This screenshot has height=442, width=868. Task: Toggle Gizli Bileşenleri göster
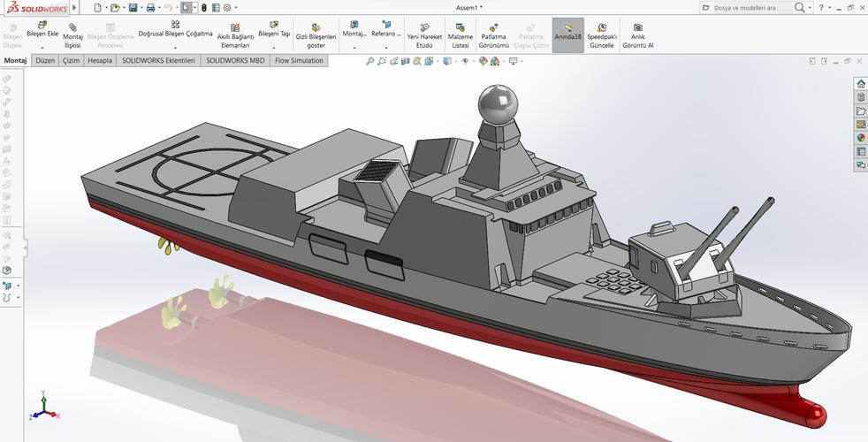coord(316,28)
